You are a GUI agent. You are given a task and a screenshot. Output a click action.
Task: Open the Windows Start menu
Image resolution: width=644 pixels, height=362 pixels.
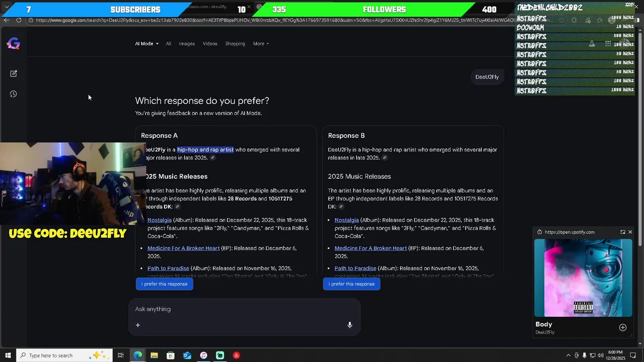[x=8, y=355]
